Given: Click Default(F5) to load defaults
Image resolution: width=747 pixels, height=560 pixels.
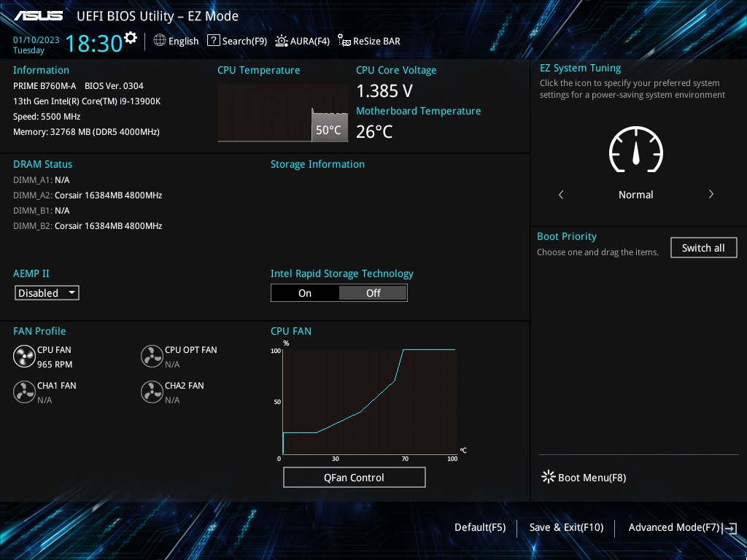Looking at the screenshot, I should coord(480,528).
